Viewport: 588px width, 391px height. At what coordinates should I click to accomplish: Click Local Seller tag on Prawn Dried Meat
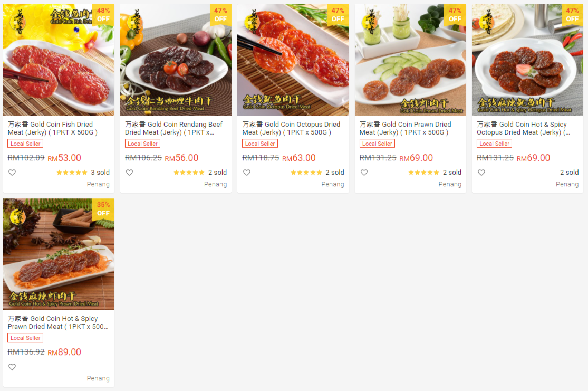pyautogui.click(x=377, y=144)
